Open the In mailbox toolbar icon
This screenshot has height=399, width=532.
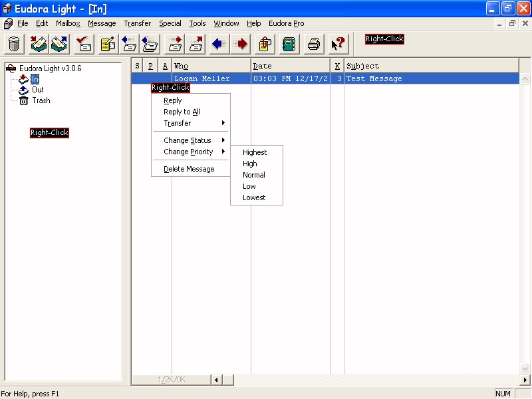click(39, 44)
